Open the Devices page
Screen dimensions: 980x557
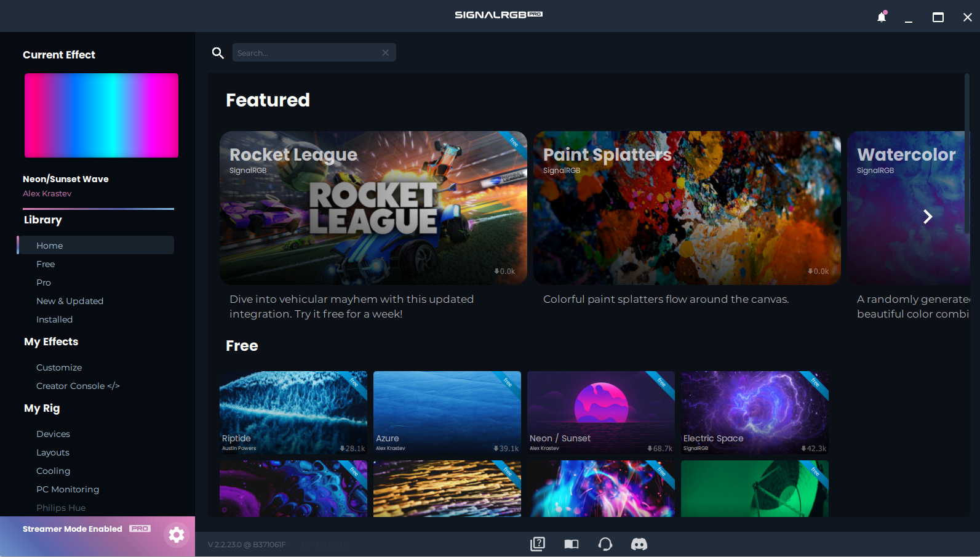pos(53,434)
